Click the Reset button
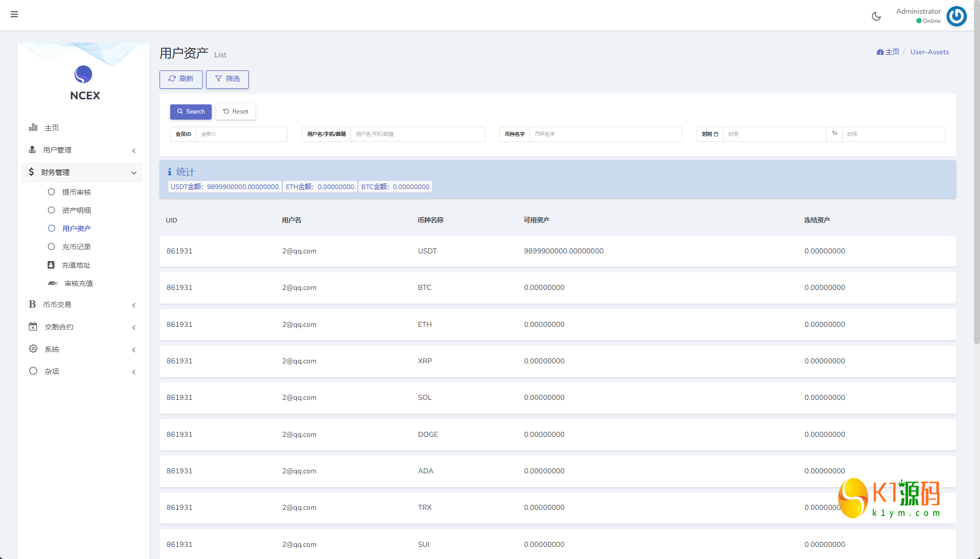 236,111
